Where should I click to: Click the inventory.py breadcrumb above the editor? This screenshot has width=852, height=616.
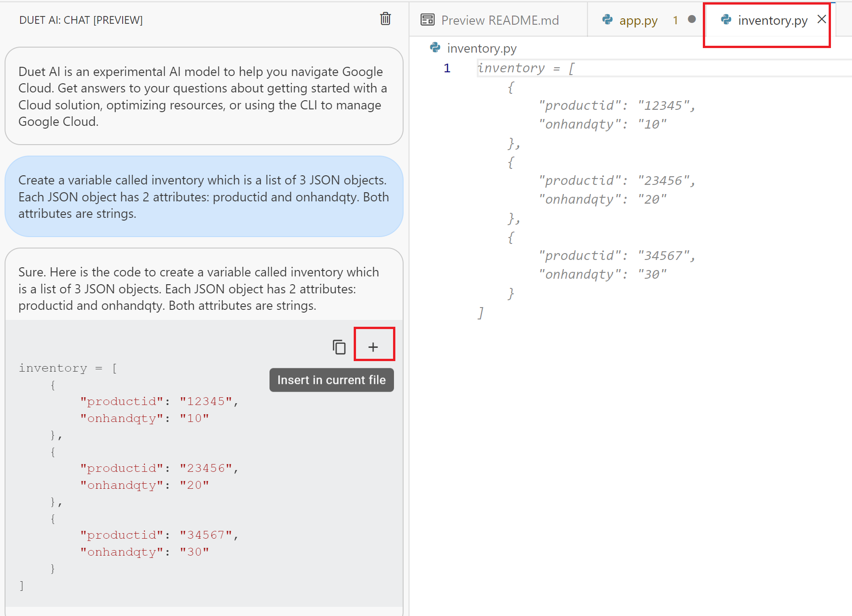click(x=482, y=48)
